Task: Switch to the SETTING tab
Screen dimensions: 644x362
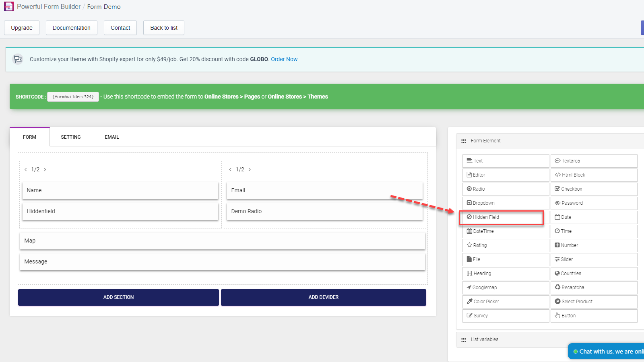Action: [x=71, y=137]
